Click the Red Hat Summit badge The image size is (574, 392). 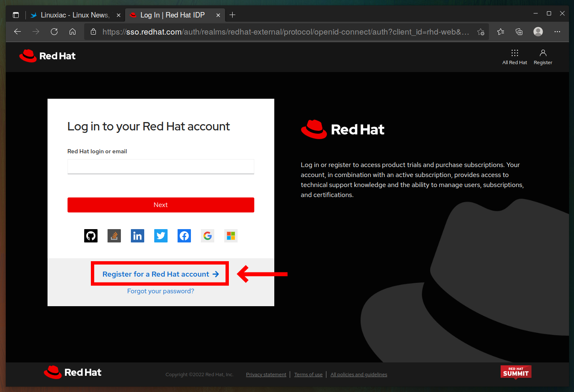click(x=516, y=372)
